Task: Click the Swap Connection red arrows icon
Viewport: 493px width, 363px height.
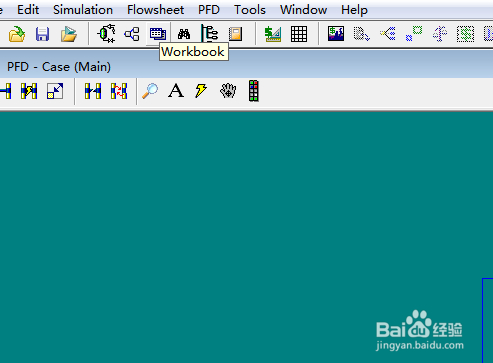Action: click(x=119, y=91)
